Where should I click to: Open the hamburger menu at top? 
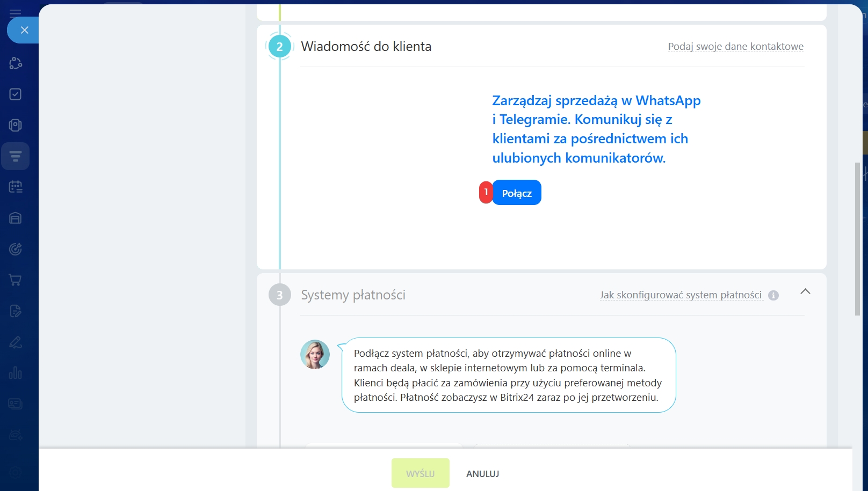coord(16,13)
